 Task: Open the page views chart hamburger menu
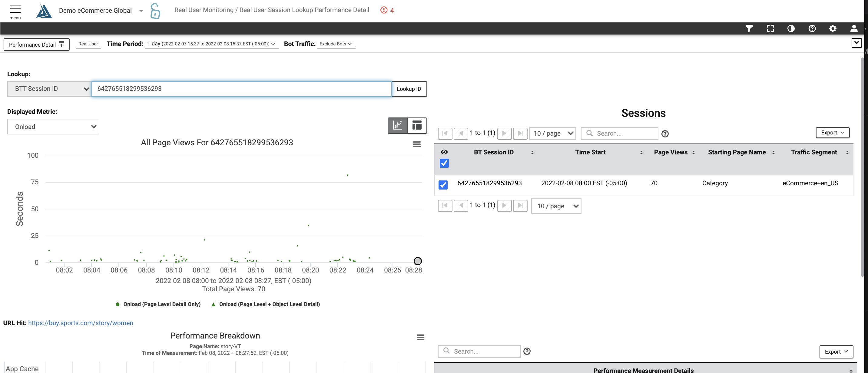pyautogui.click(x=416, y=144)
